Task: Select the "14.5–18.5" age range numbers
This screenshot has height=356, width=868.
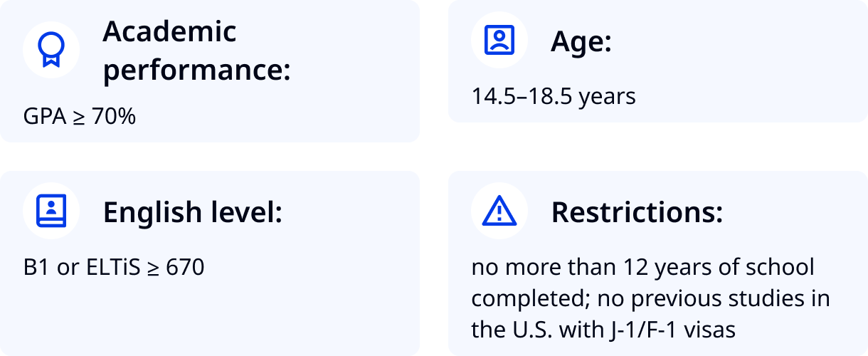Action: click(522, 96)
